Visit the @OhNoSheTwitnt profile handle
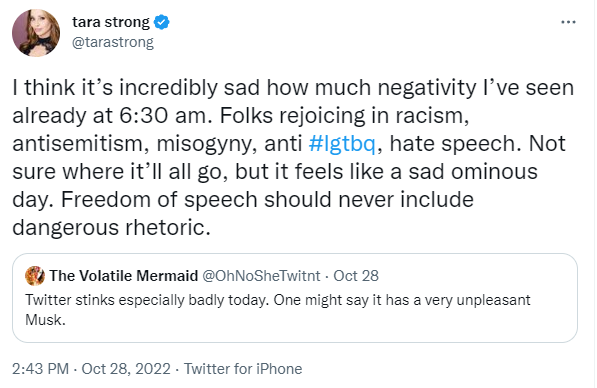 [261, 276]
